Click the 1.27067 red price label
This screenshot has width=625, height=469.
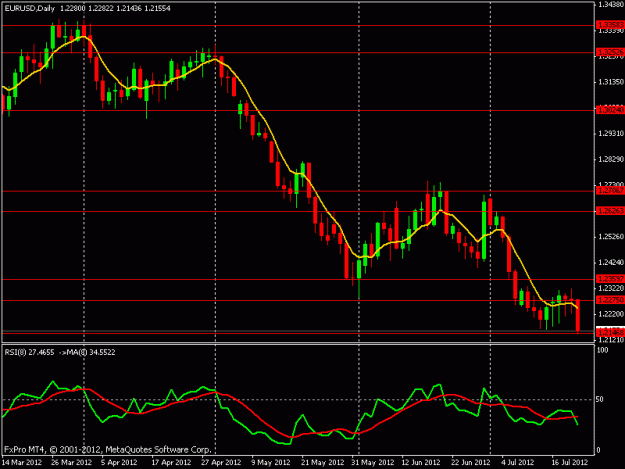pos(610,191)
